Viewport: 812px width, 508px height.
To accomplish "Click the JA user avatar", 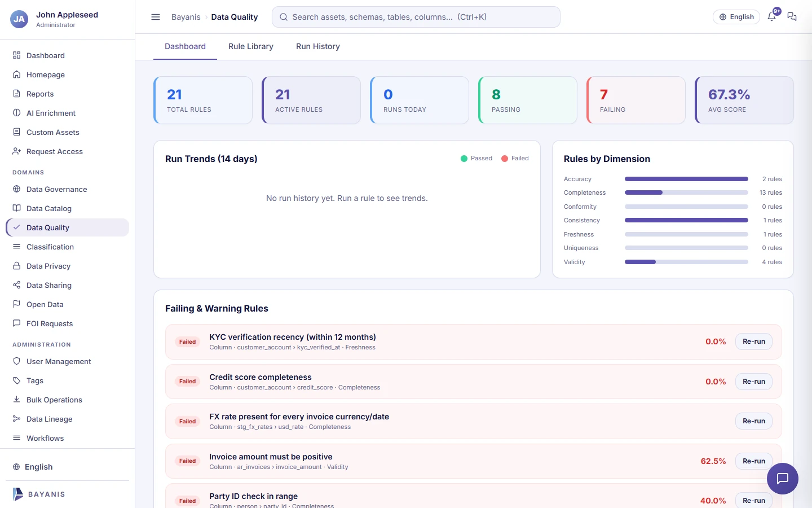I will coord(19,19).
